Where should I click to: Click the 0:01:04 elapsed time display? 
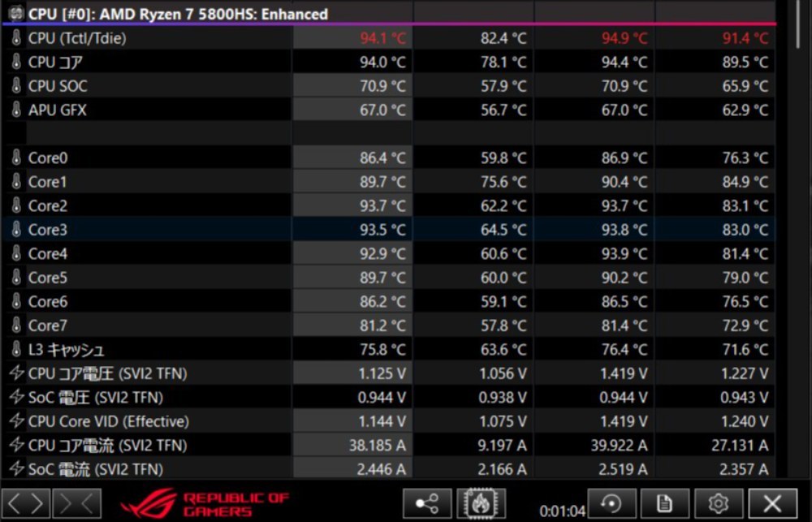tap(563, 511)
